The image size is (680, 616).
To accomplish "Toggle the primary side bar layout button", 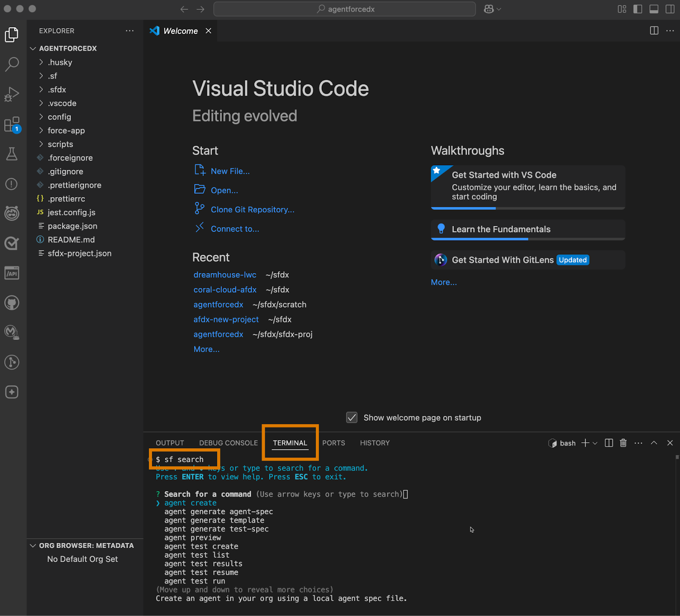I will (637, 9).
